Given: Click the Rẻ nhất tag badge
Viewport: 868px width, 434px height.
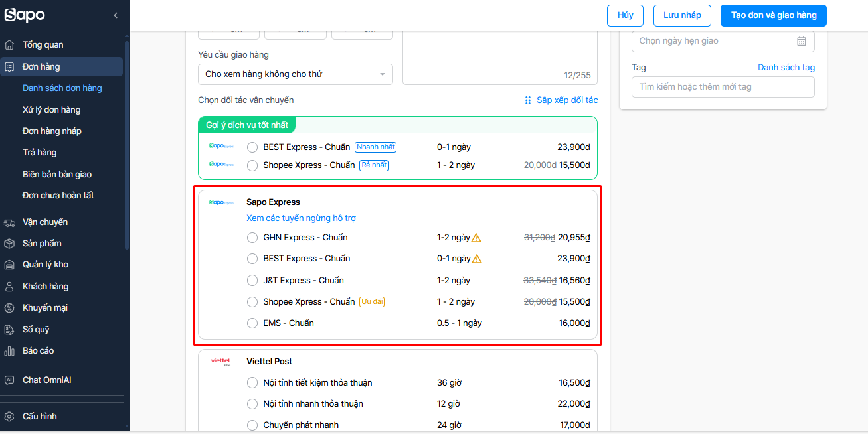Looking at the screenshot, I should (x=374, y=165).
